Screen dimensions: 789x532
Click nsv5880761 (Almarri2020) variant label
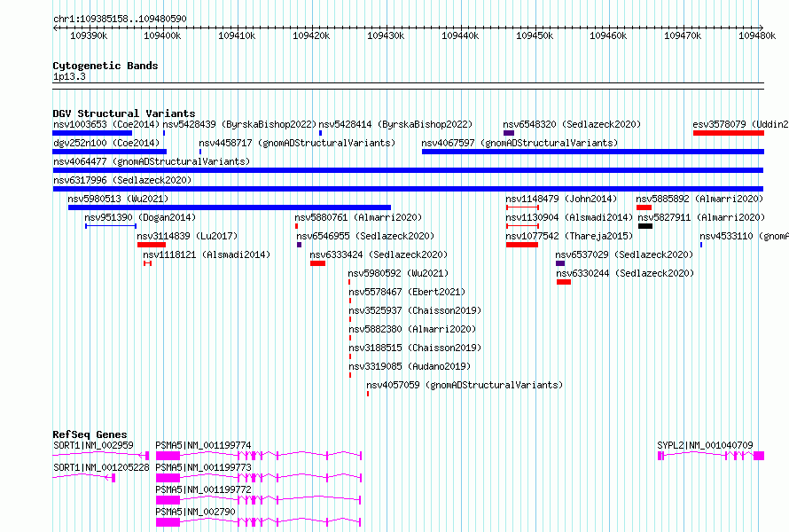pos(358,217)
